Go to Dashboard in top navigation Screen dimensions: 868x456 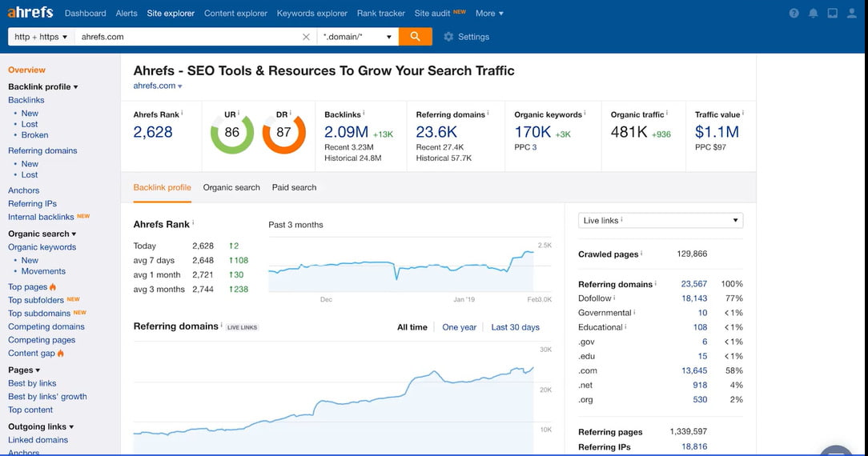pyautogui.click(x=85, y=14)
